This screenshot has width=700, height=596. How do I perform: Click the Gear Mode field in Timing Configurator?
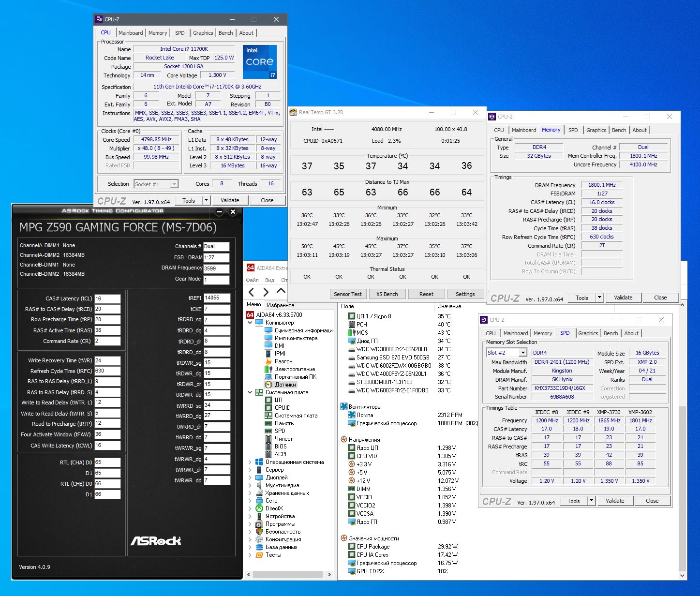click(216, 280)
